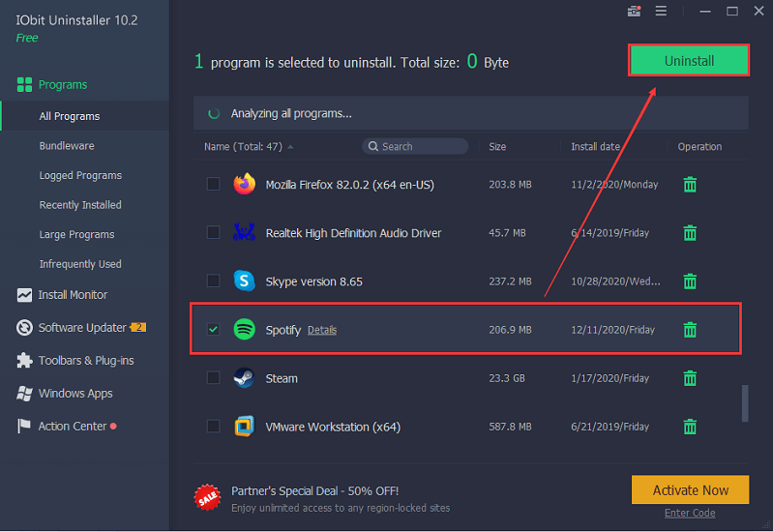Open the Bundleware section
The height and width of the screenshot is (532, 773).
[67, 146]
